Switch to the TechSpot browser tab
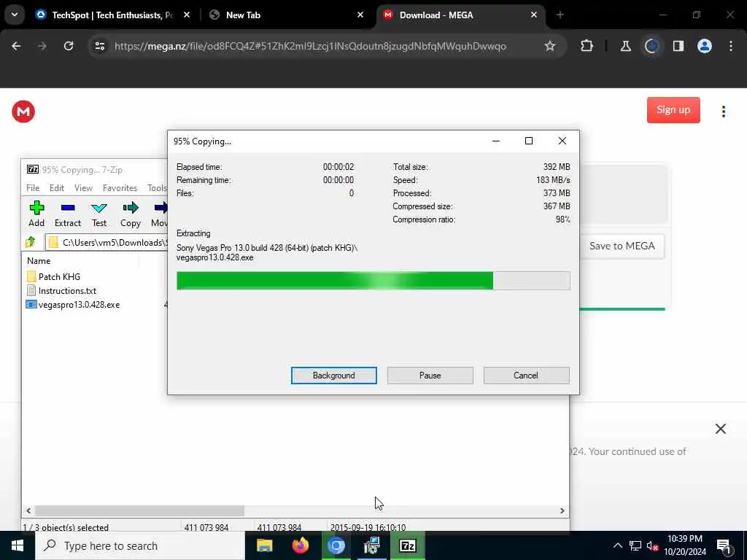 point(112,15)
